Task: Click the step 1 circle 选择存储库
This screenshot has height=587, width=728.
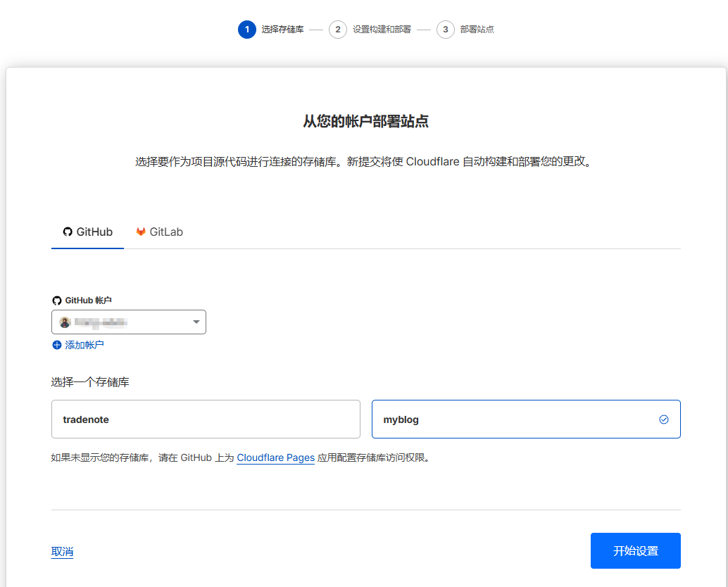Action: click(247, 30)
